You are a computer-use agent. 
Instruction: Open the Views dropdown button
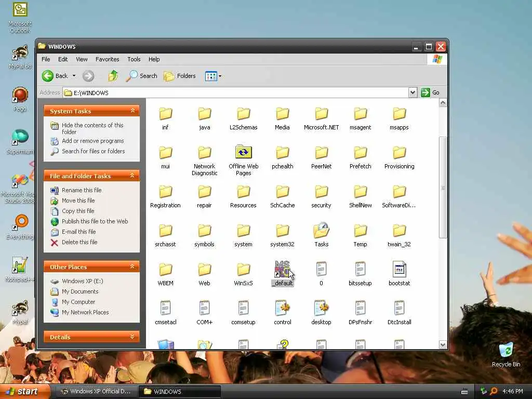tap(213, 76)
